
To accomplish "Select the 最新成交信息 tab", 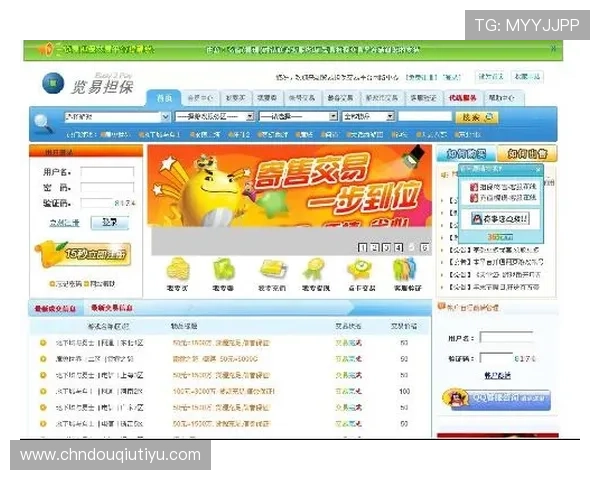I will 55,309.
